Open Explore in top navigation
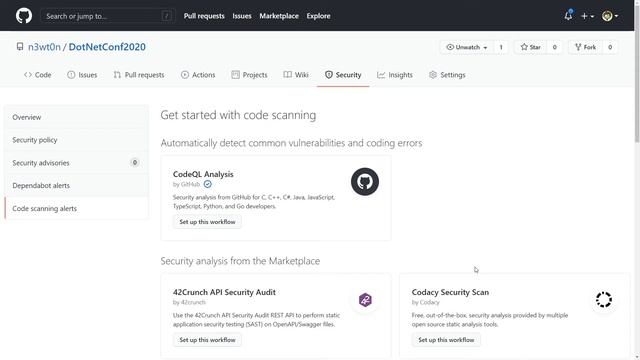Screen dimensions: 640x360 pos(318,16)
